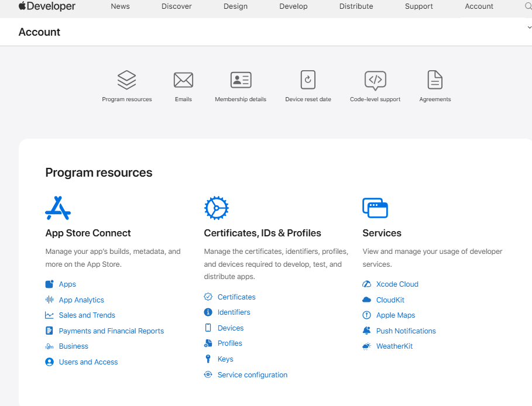This screenshot has width=532, height=406.
Task: Open Program resources via its stacked layers icon
Action: 126,80
